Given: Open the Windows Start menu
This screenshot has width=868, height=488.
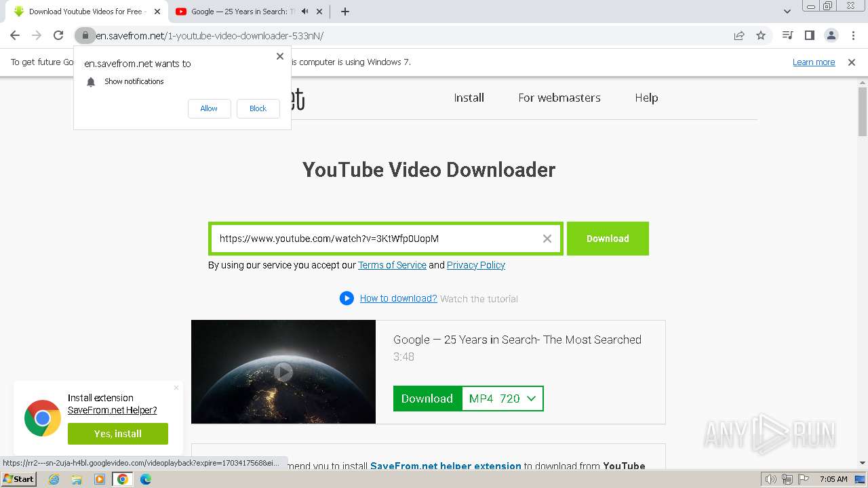Looking at the screenshot, I should (18, 479).
